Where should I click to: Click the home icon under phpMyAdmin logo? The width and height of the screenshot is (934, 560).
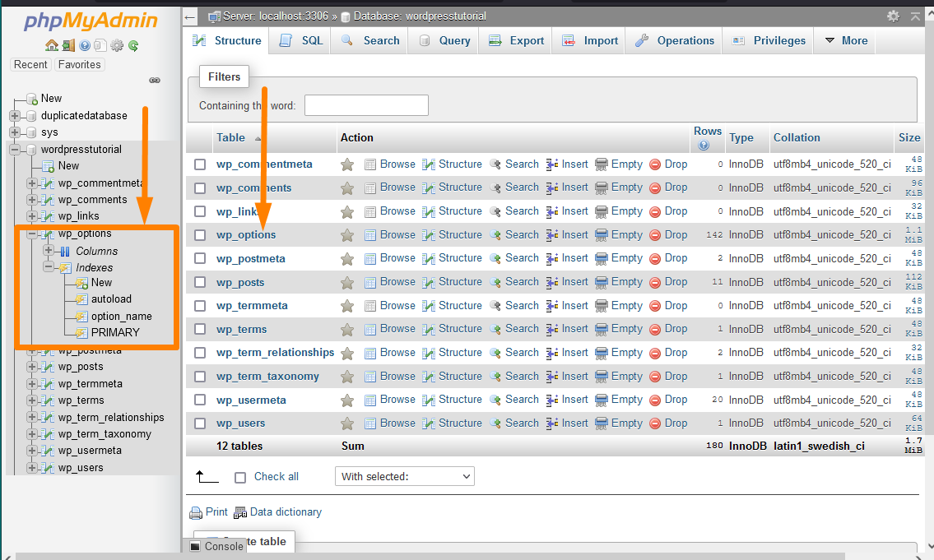click(x=52, y=45)
